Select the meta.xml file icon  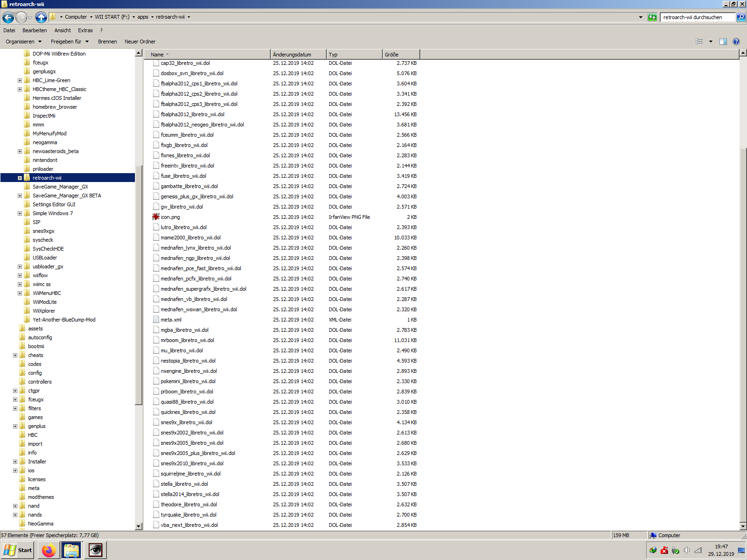point(156,320)
